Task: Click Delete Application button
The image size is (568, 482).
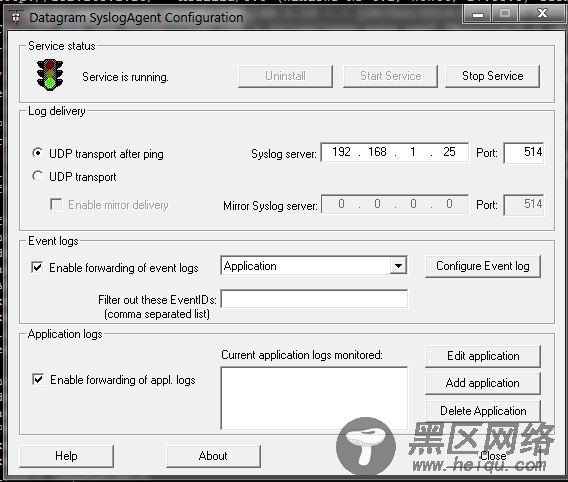Action: tap(483, 411)
